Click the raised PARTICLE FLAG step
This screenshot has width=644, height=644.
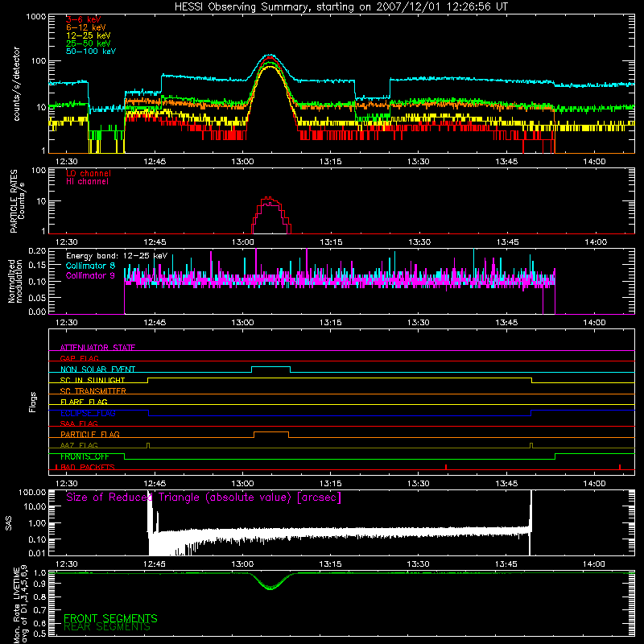[271, 432]
